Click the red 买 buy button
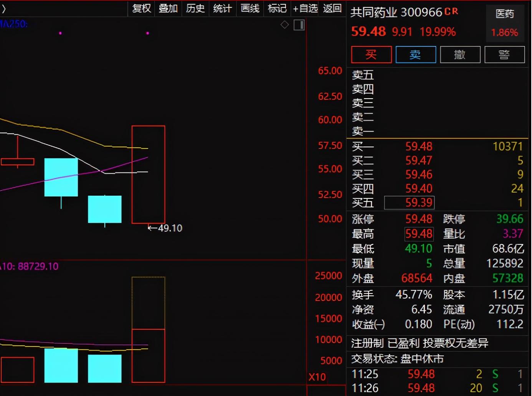Screen dimensions: 532x396 (371, 54)
